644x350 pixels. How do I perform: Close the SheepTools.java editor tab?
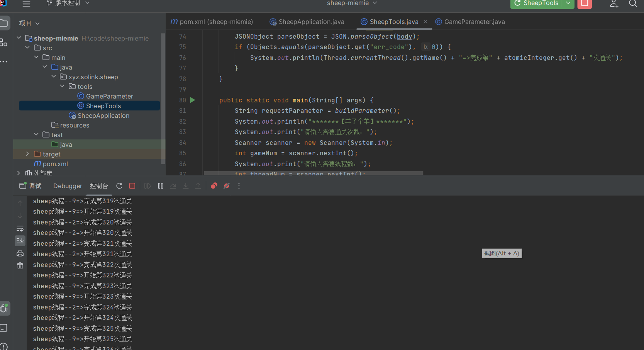(x=425, y=22)
